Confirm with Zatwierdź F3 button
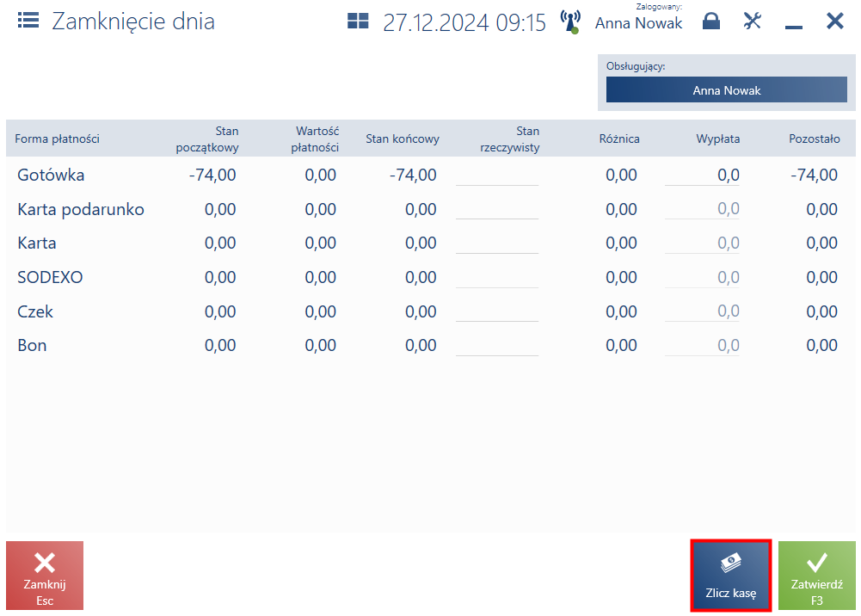Viewport: 861px width, 616px height. pyautogui.click(x=816, y=576)
